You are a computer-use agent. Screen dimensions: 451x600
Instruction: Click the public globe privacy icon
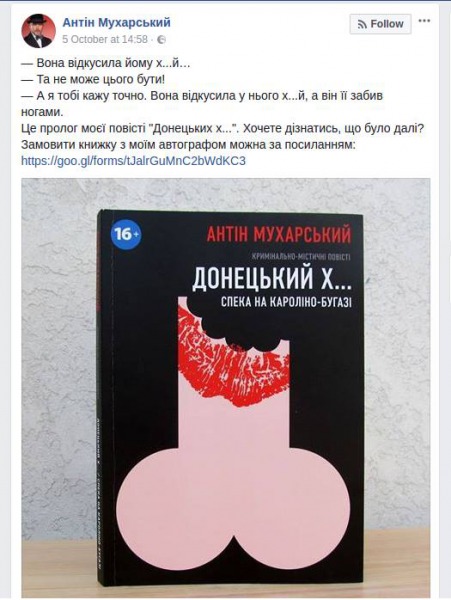[161, 39]
